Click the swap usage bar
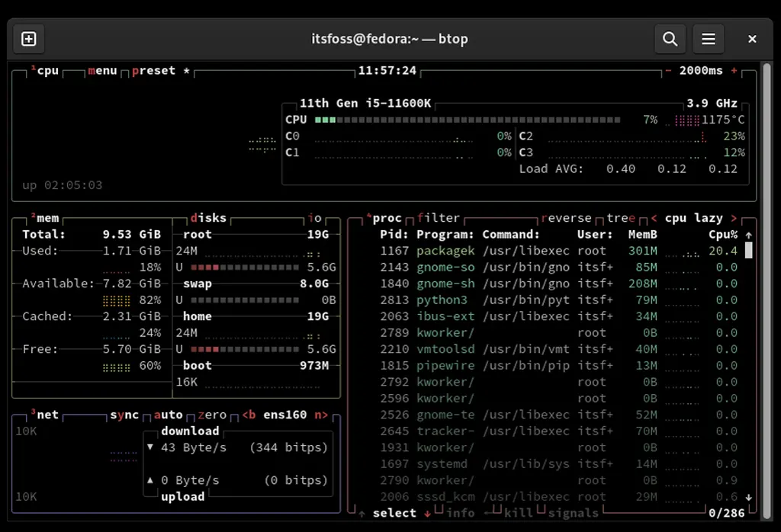 [x=245, y=300]
